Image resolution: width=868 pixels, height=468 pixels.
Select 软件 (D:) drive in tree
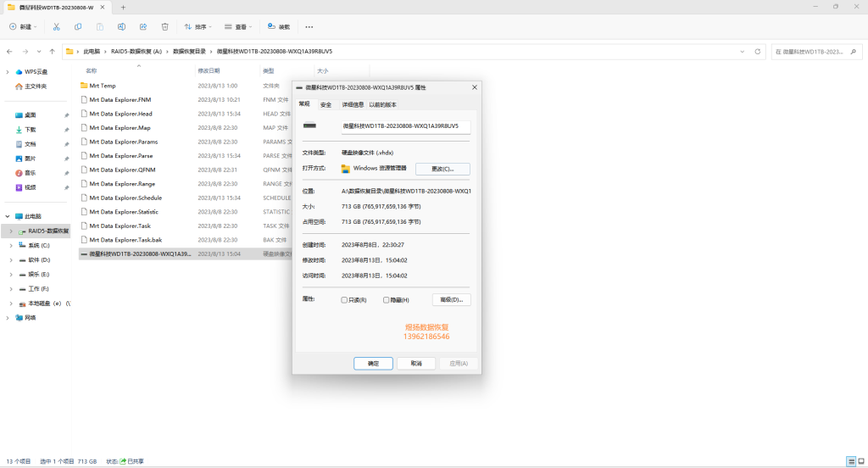[39, 259]
